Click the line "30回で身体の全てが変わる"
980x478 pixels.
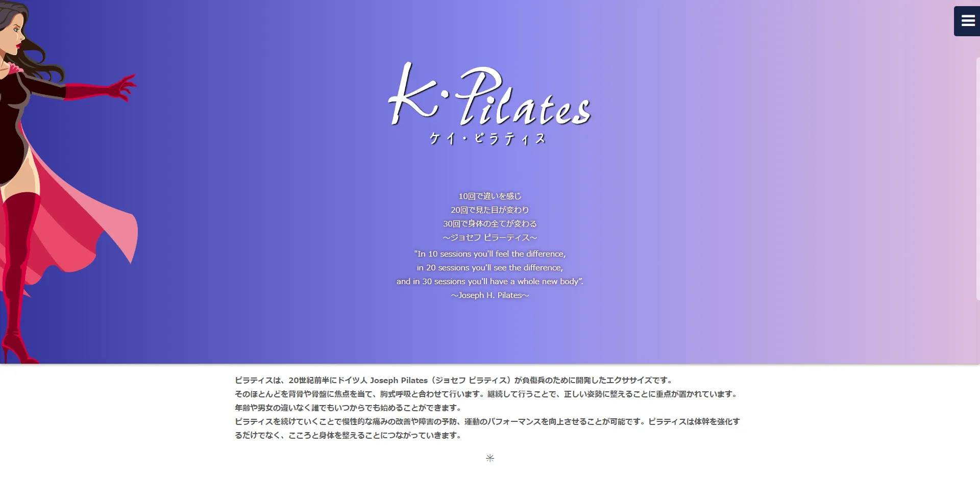(489, 223)
